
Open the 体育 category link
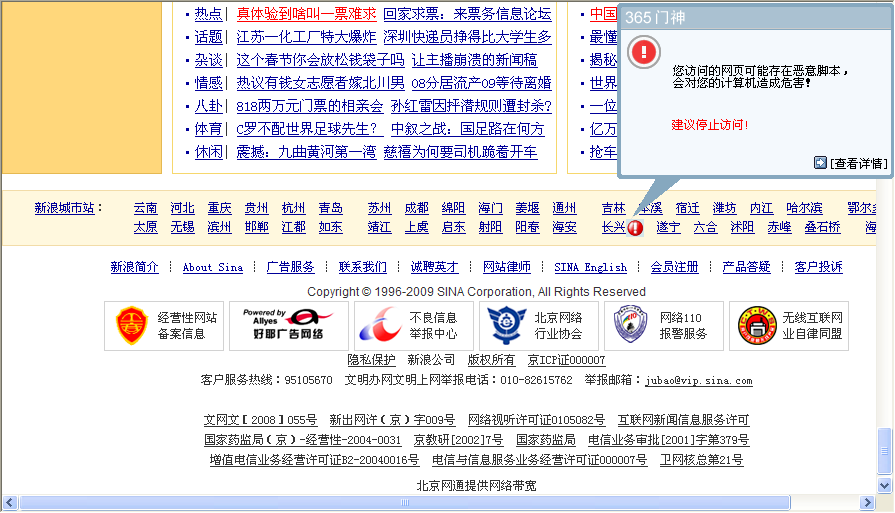coord(208,129)
